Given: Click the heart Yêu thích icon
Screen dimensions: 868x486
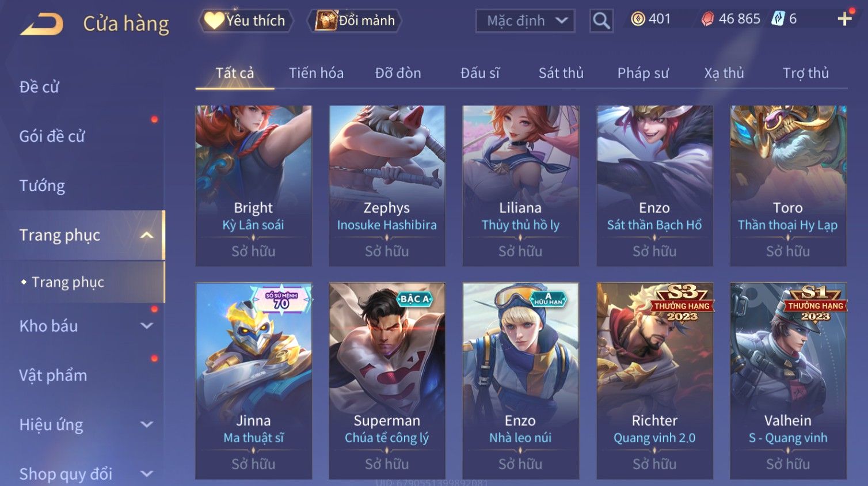Looking at the screenshot, I should tap(214, 21).
